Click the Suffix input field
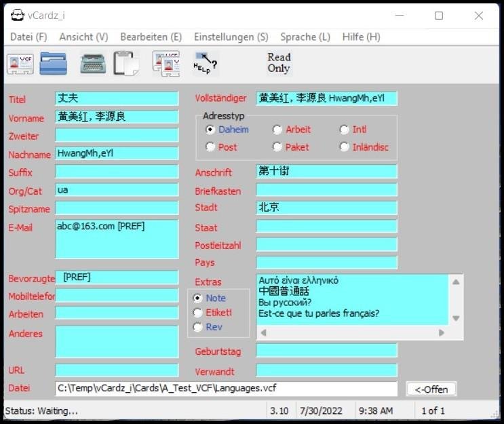 coord(117,172)
